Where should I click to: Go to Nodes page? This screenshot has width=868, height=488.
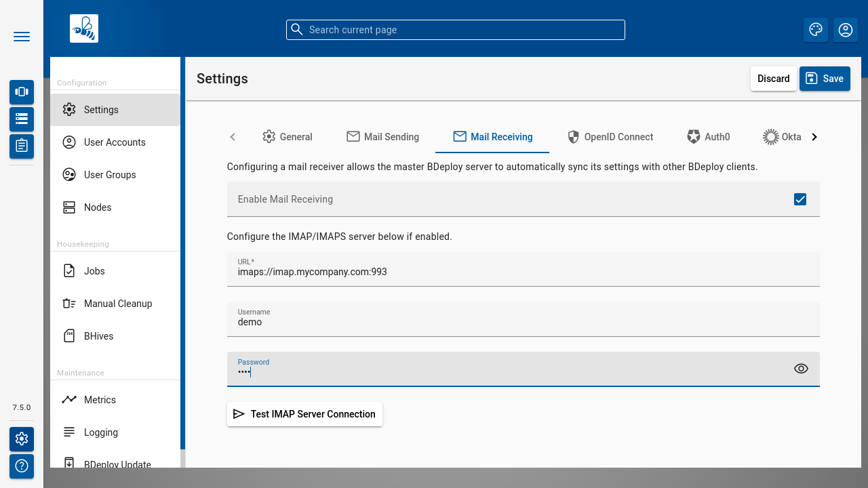(x=115, y=207)
